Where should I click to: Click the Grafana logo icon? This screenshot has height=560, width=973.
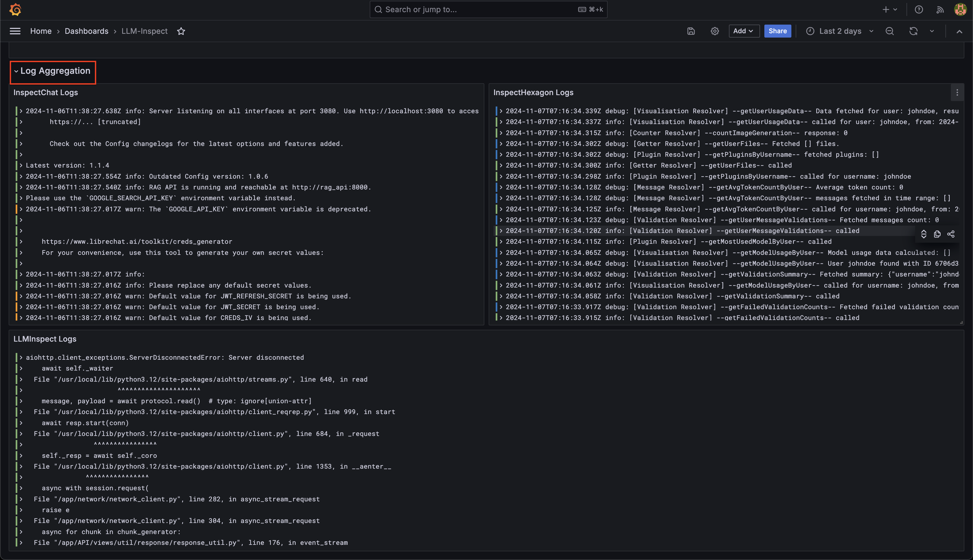pos(15,9)
